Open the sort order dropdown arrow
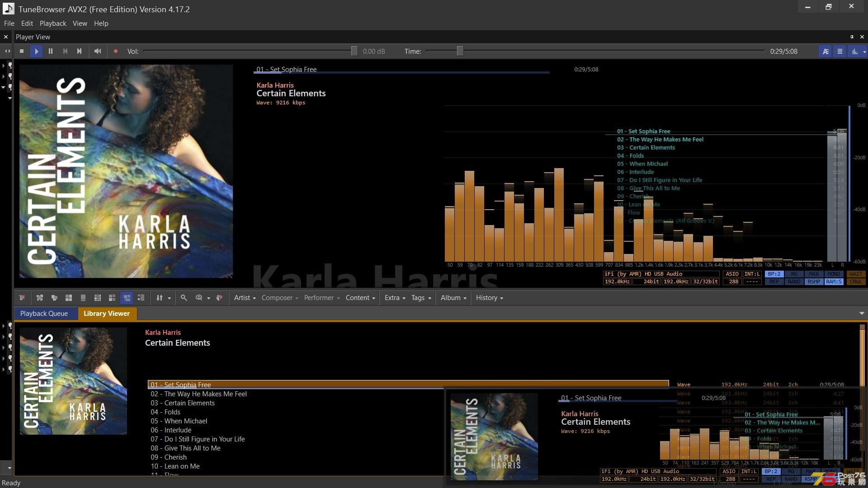The image size is (868, 488). point(170,298)
